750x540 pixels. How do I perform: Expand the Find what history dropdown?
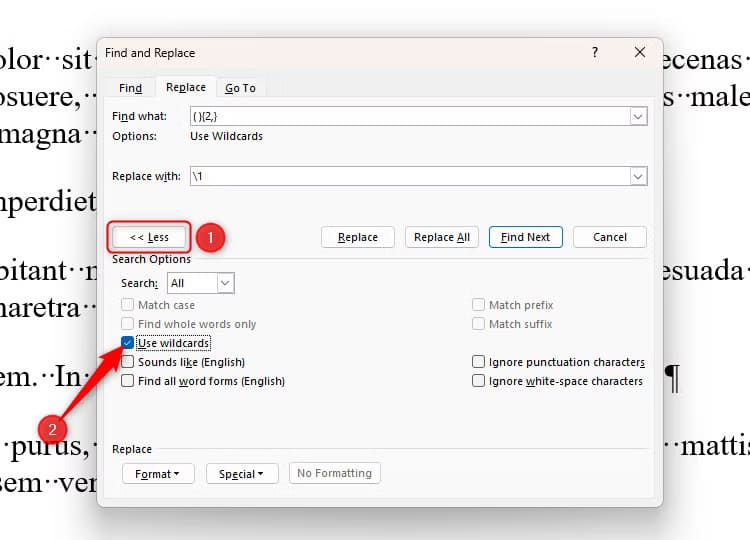pyautogui.click(x=638, y=116)
